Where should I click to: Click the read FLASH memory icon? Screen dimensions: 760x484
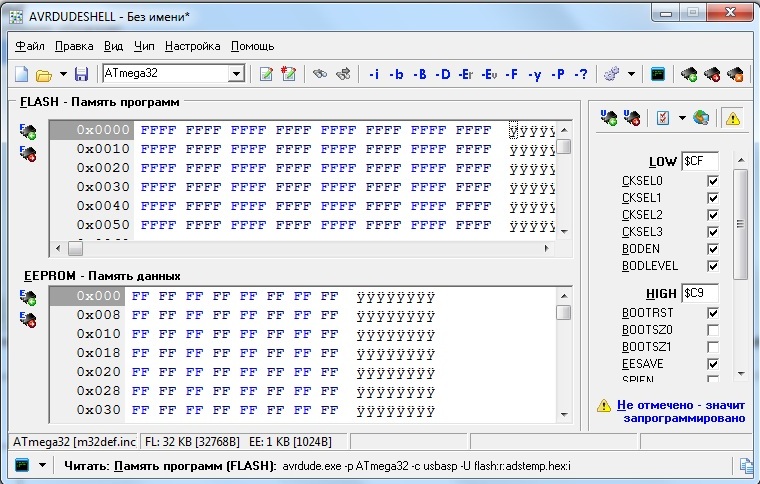tap(27, 131)
